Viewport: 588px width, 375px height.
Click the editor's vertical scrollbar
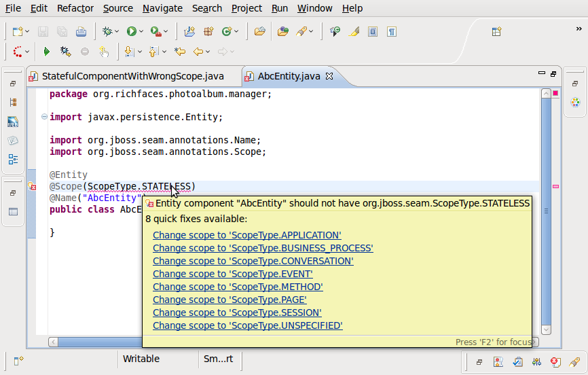546,211
